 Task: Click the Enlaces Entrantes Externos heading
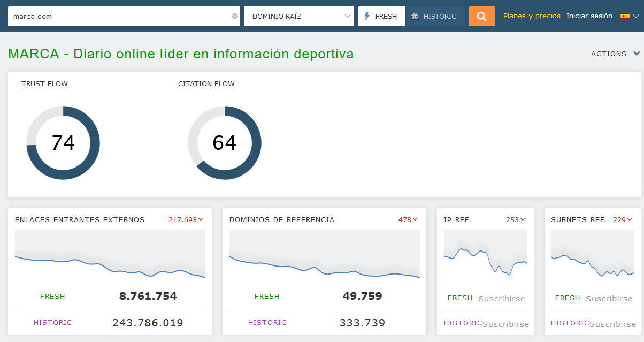[x=80, y=219]
